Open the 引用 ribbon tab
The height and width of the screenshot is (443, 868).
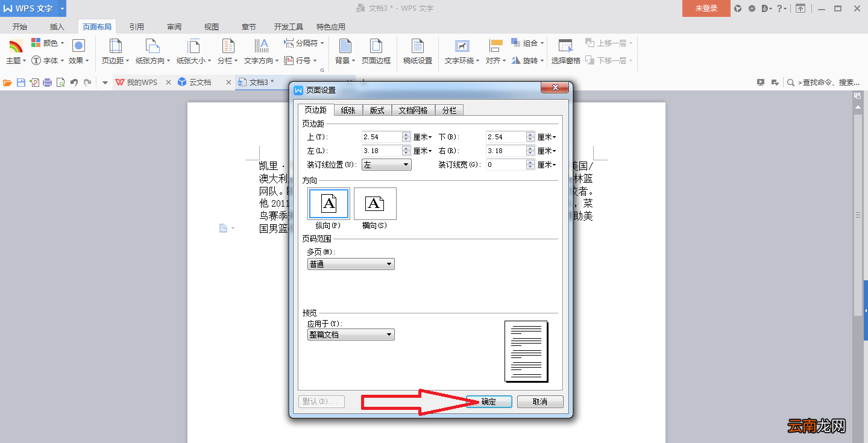coord(137,27)
